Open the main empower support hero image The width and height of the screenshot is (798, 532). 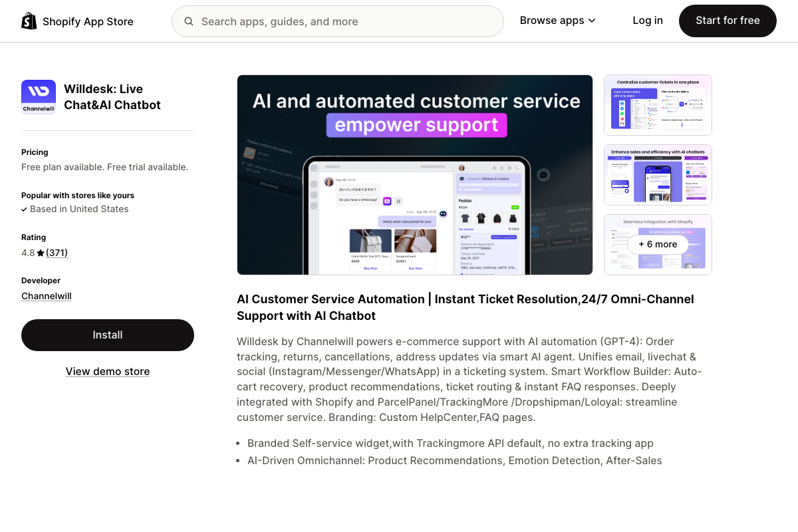pos(414,175)
